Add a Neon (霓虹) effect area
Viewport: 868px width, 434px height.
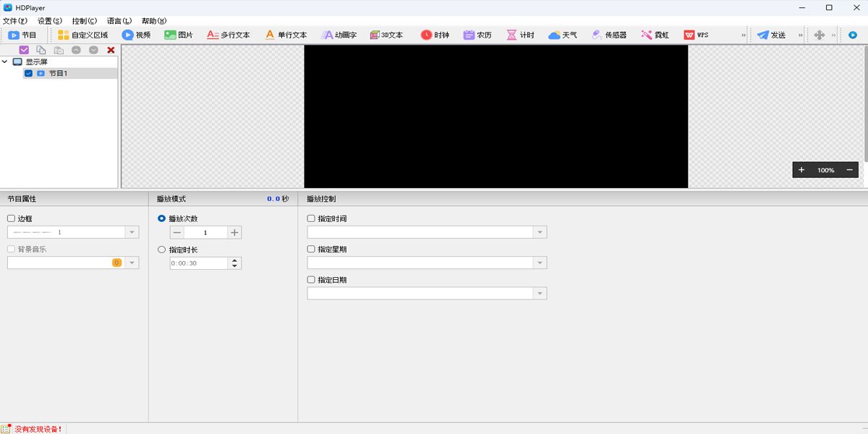coord(654,35)
